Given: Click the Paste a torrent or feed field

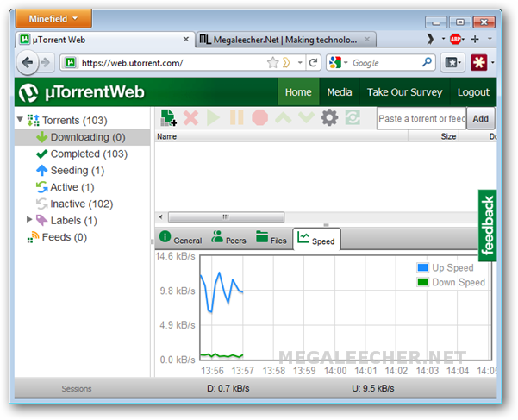Looking at the screenshot, I should tap(421, 118).
